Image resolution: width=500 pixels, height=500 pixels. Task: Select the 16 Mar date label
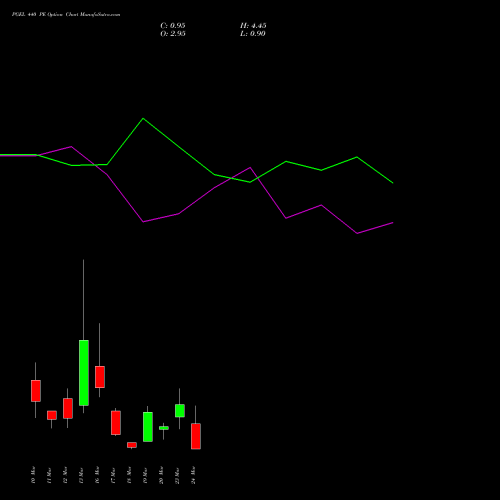(x=97, y=475)
